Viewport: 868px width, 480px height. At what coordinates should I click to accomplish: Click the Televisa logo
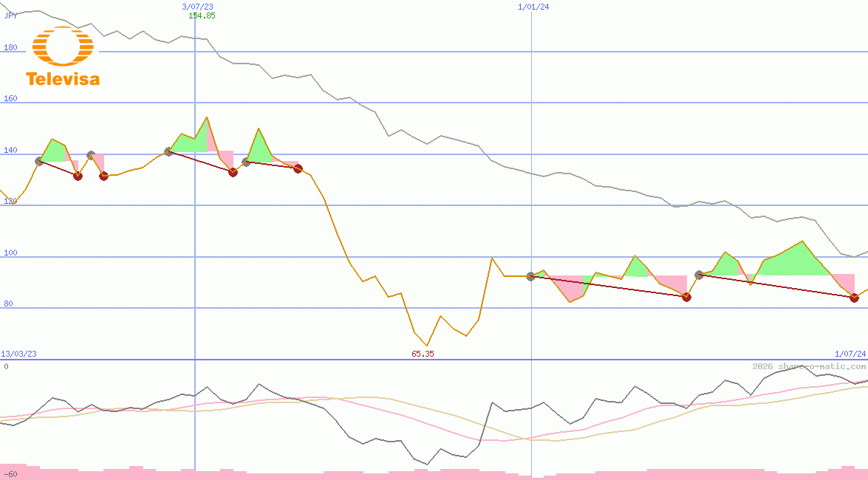coord(62,57)
